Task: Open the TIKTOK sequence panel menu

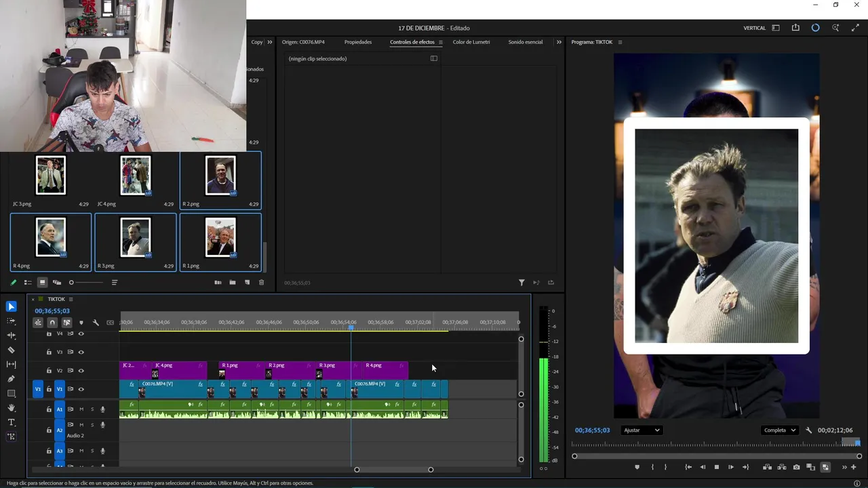Action: point(71,299)
